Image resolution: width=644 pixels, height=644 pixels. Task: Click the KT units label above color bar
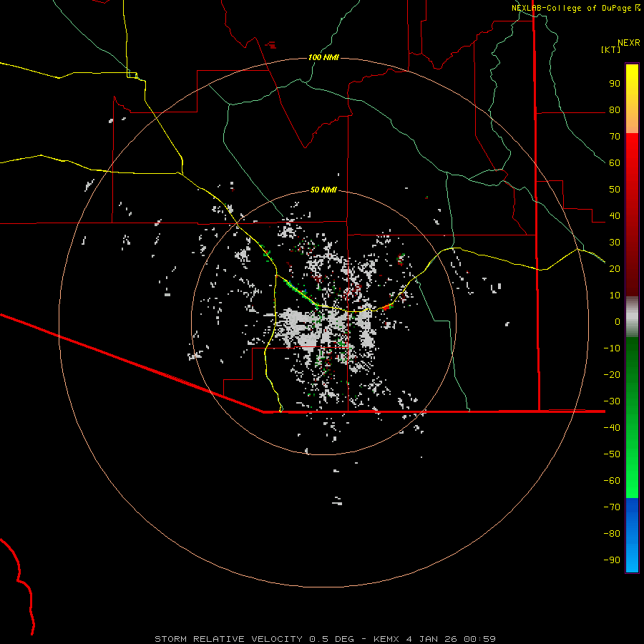click(611, 49)
